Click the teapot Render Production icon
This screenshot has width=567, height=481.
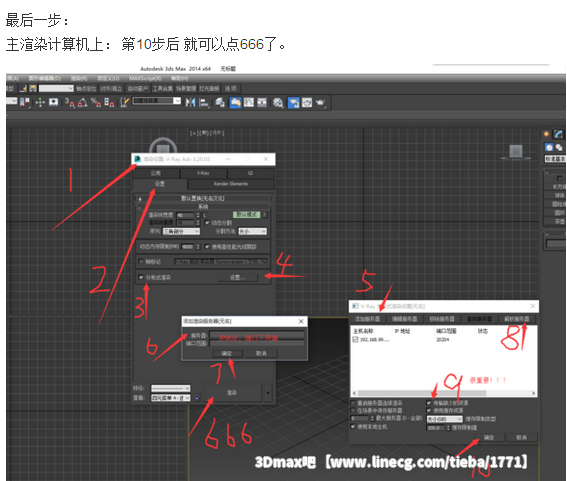pyautogui.click(x=320, y=103)
